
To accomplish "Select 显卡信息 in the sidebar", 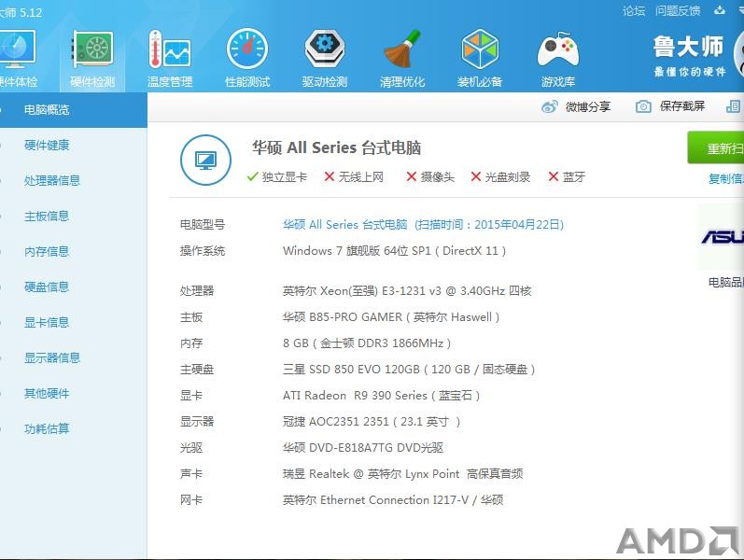I will pyautogui.click(x=47, y=322).
